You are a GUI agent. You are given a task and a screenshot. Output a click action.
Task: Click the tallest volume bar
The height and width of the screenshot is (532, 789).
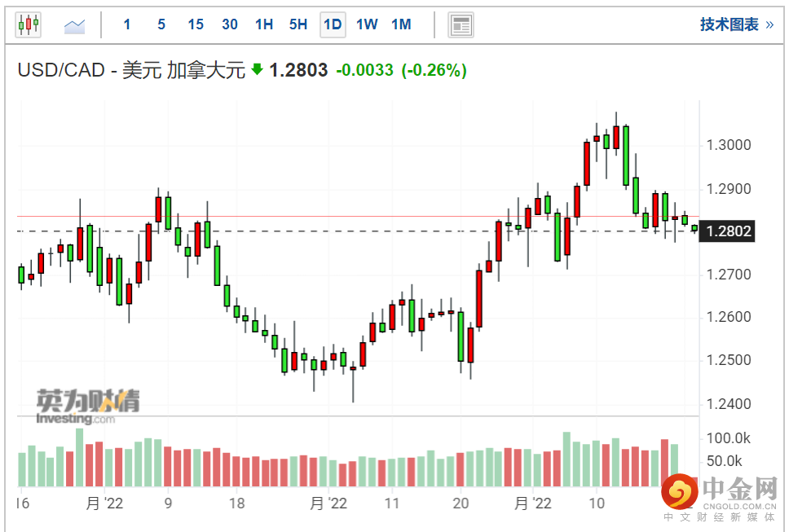coord(80,457)
